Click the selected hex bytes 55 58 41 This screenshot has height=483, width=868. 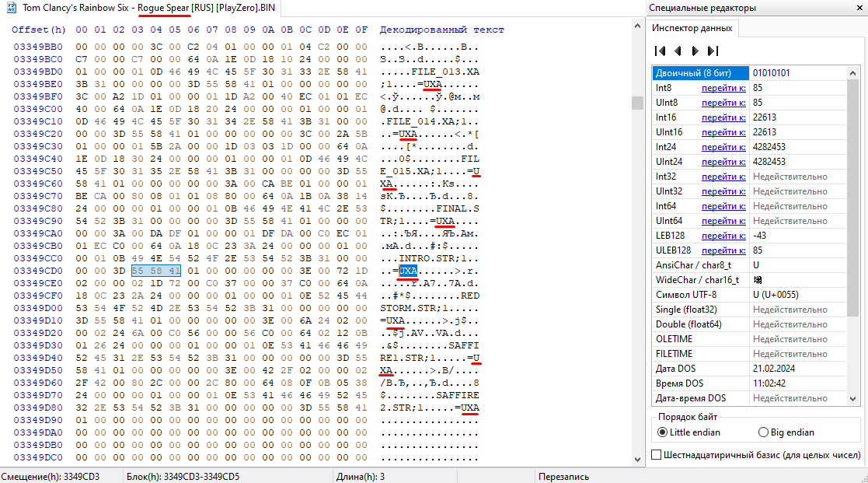[156, 271]
